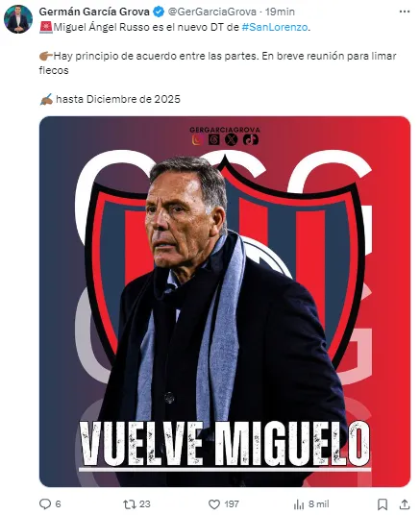This screenshot has height=515, width=420.
Task: Click the retweet icon
Action: point(128,503)
